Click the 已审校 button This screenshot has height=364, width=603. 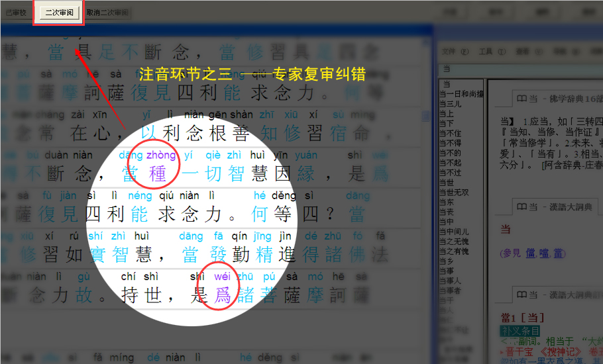click(x=16, y=13)
